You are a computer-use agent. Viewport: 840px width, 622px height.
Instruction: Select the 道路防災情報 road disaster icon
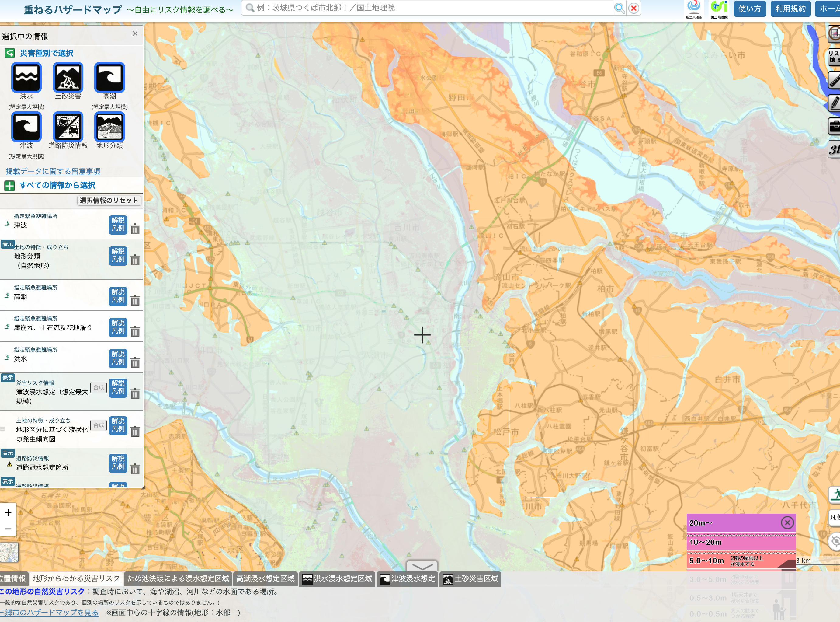(68, 127)
